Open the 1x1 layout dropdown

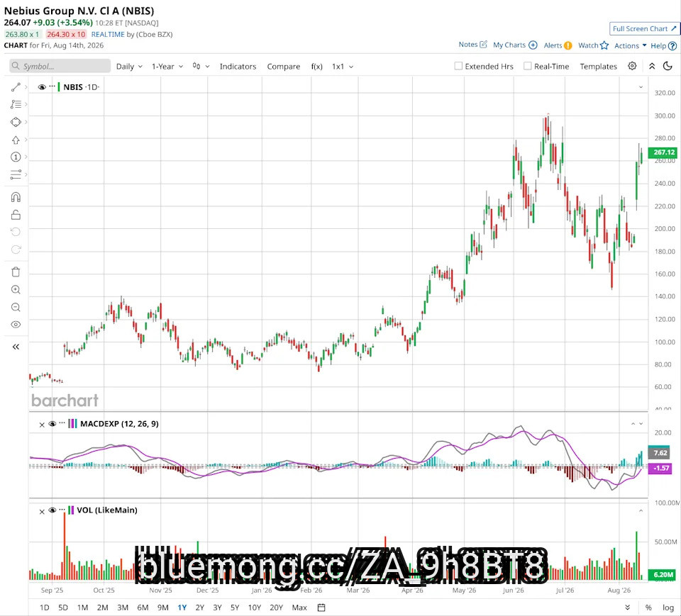pyautogui.click(x=343, y=67)
